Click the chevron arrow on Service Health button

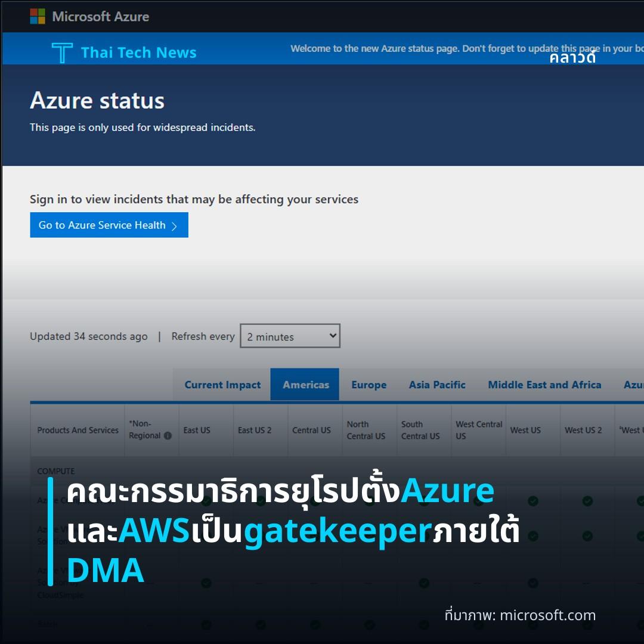click(174, 226)
